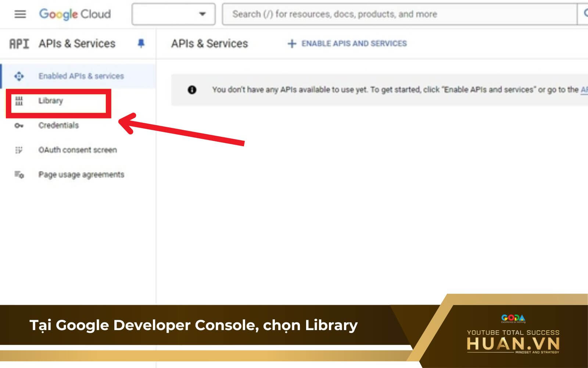Open Library from the sidebar
Viewport: 588px width, 368px height.
[51, 101]
